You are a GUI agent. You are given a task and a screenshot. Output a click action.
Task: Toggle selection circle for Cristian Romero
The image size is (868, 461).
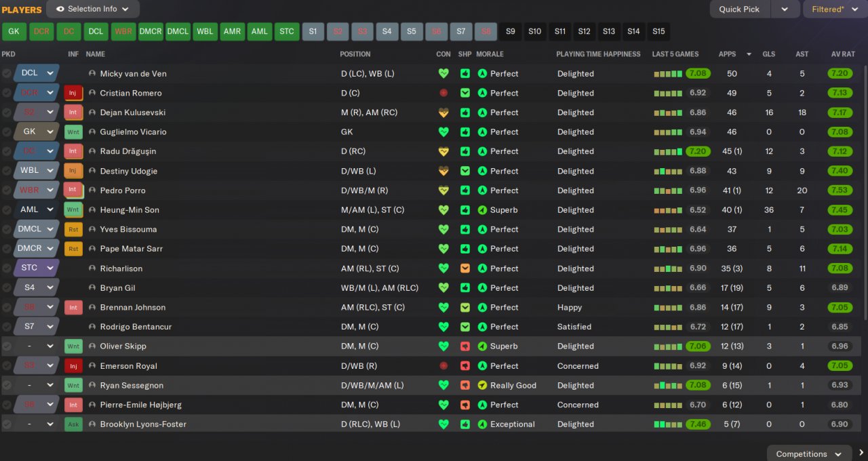pos(7,93)
